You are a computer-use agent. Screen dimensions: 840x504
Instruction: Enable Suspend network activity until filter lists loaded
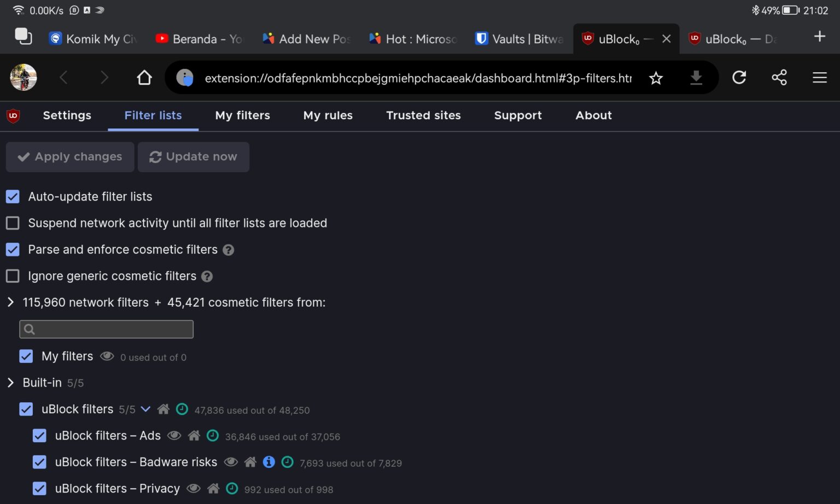[x=13, y=223]
